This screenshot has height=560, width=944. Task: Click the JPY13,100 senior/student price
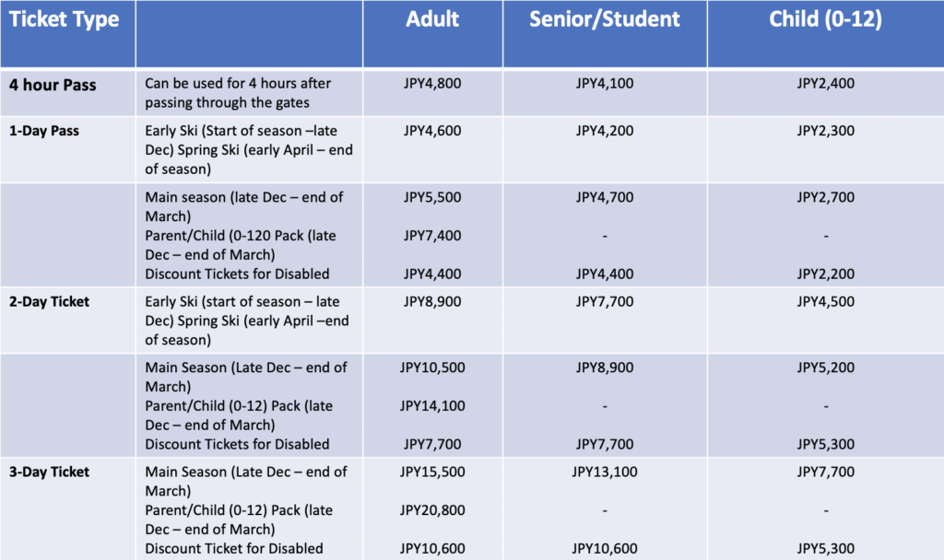pyautogui.click(x=604, y=472)
